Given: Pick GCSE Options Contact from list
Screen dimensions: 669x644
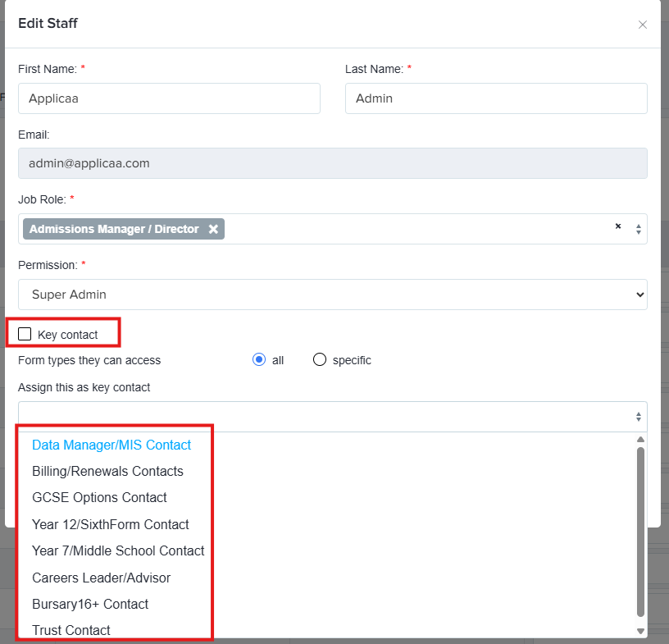Looking at the screenshot, I should tap(99, 497).
